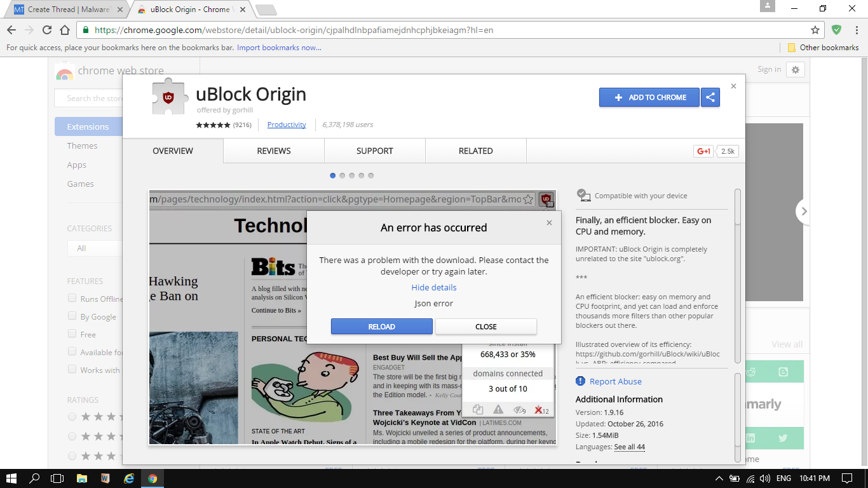Collapse the error with Hide details
Image resolution: width=868 pixels, height=488 pixels.
(x=434, y=287)
